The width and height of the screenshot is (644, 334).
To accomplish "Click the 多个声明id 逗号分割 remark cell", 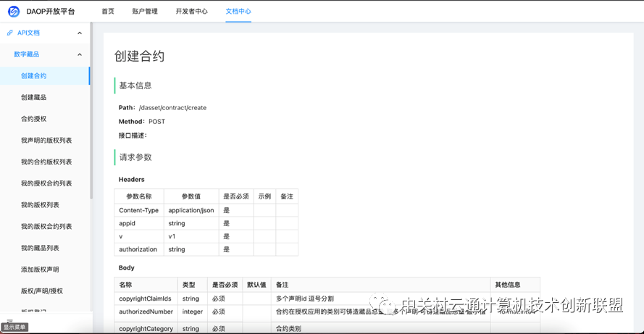I will tap(380, 298).
